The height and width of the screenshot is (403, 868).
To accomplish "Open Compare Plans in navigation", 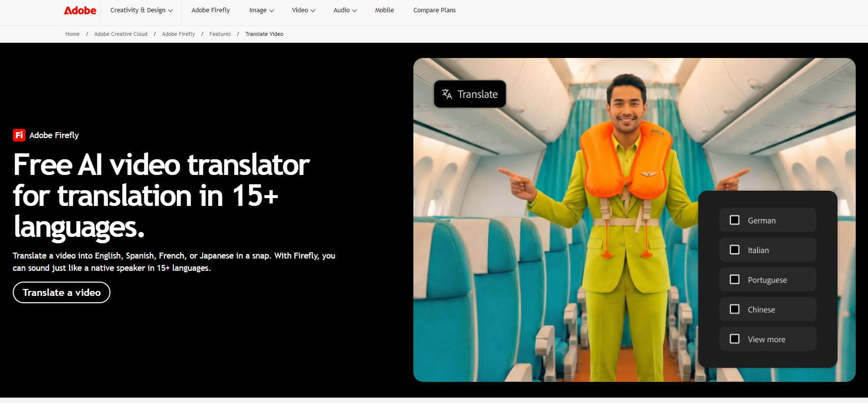I will coord(434,10).
